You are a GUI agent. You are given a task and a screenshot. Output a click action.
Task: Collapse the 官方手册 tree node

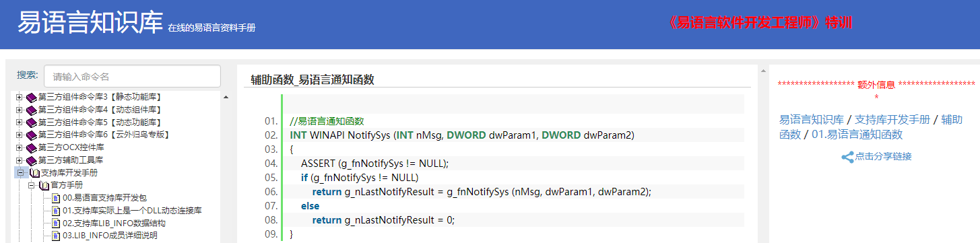31,185
